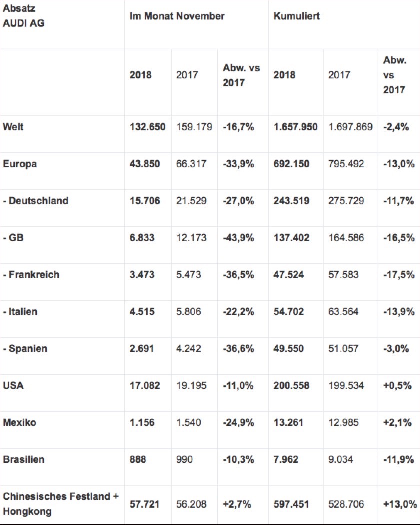This screenshot has width=420, height=525.
Task: Click Chinesisches Festland + Hongkong label
Action: [x=61, y=504]
